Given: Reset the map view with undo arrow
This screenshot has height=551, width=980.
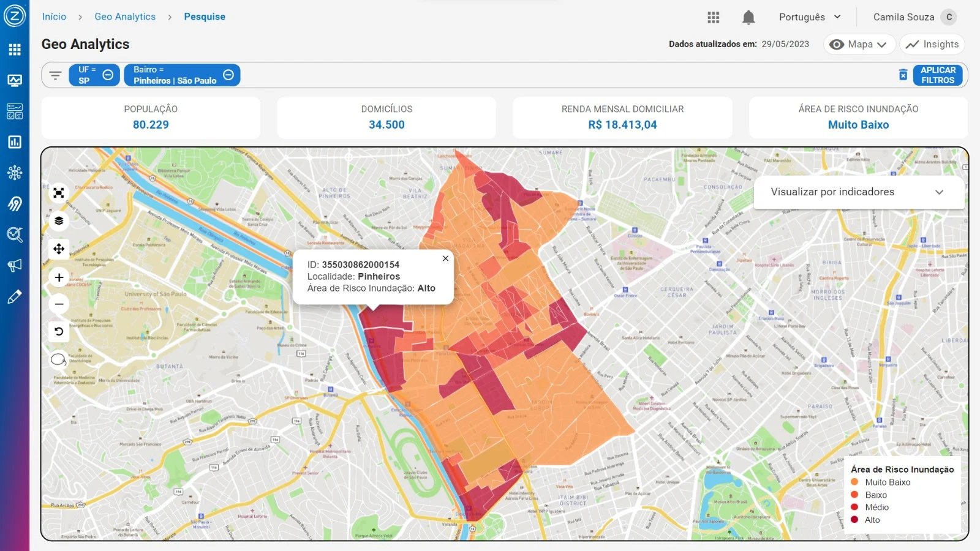Looking at the screenshot, I should point(59,331).
